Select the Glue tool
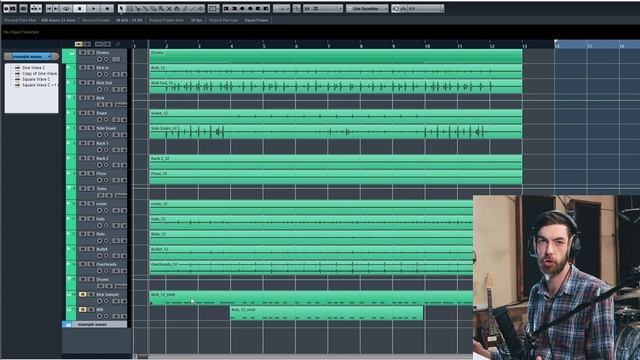 click(x=145, y=8)
